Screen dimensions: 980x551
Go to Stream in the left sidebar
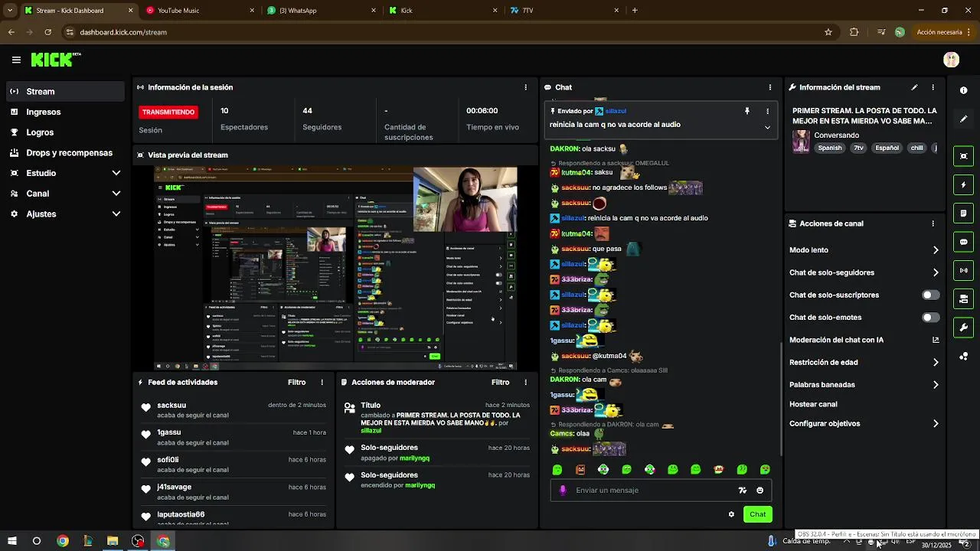pos(65,91)
